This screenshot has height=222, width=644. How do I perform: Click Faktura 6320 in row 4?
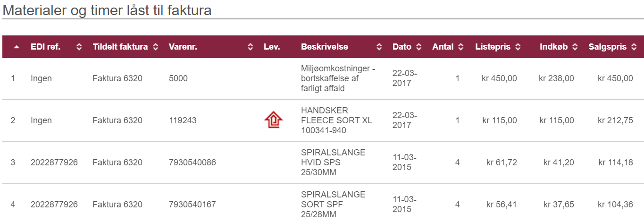click(x=117, y=205)
